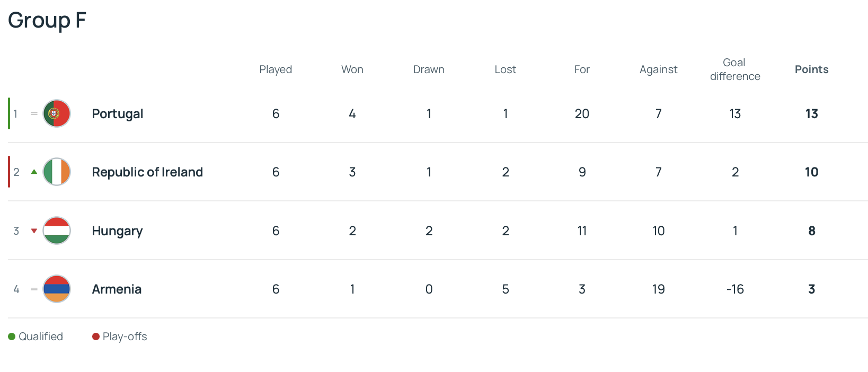Click Ireland's green up-arrow position indicator
This screenshot has width=868, height=372.
pos(34,172)
